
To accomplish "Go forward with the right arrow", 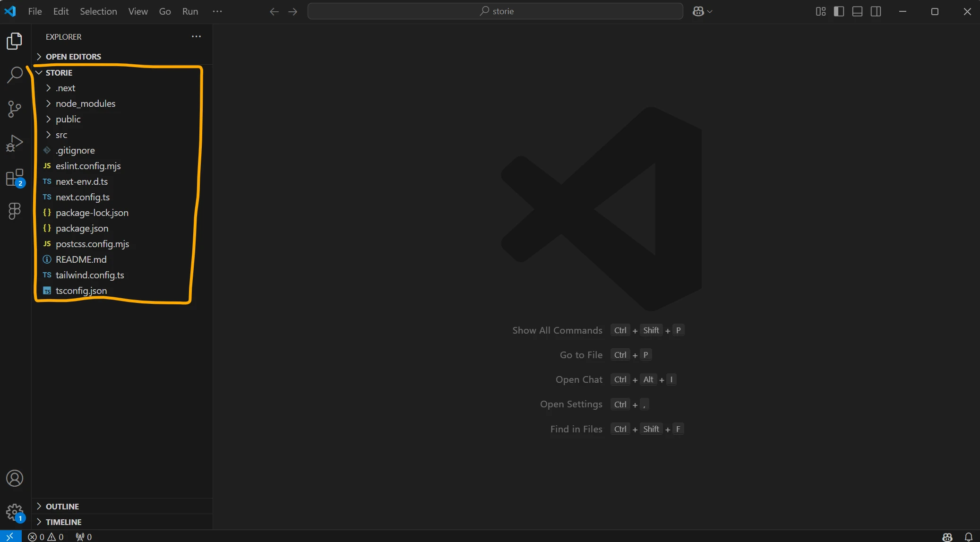I will click(293, 11).
